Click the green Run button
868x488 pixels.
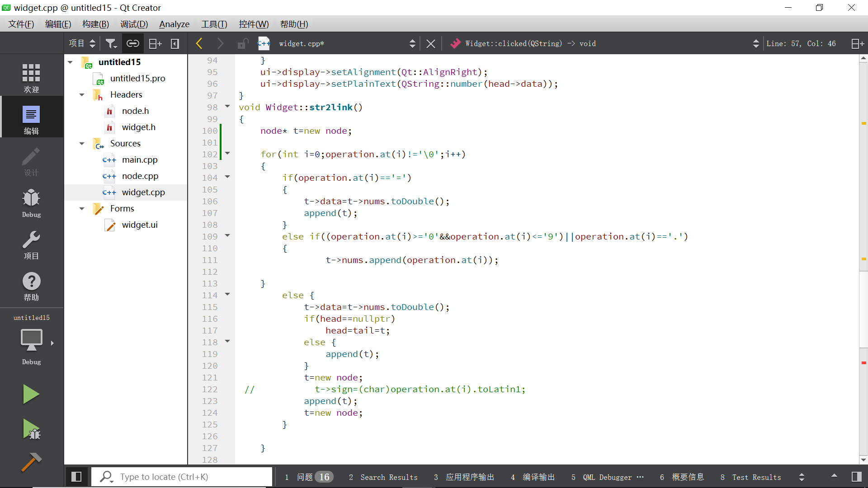coord(31,394)
